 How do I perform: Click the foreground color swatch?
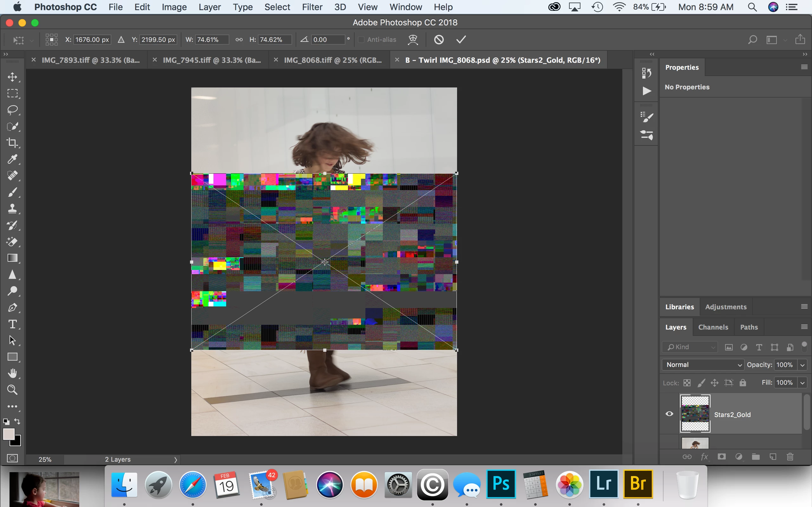tap(9, 434)
